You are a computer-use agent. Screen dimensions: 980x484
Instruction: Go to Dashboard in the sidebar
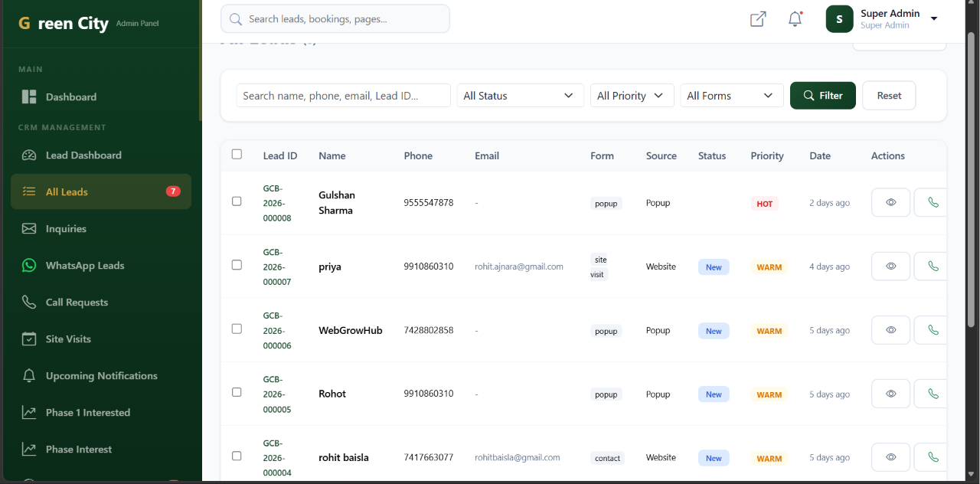pyautogui.click(x=100, y=96)
